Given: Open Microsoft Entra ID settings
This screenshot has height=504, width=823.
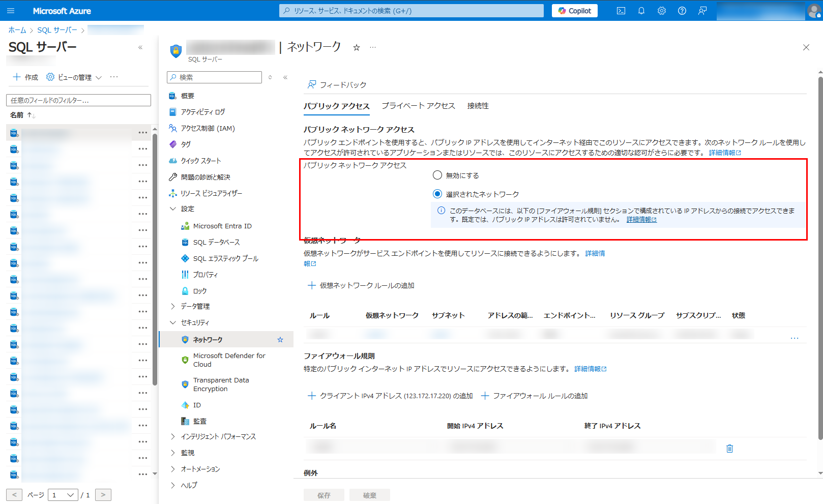Looking at the screenshot, I should [x=222, y=226].
